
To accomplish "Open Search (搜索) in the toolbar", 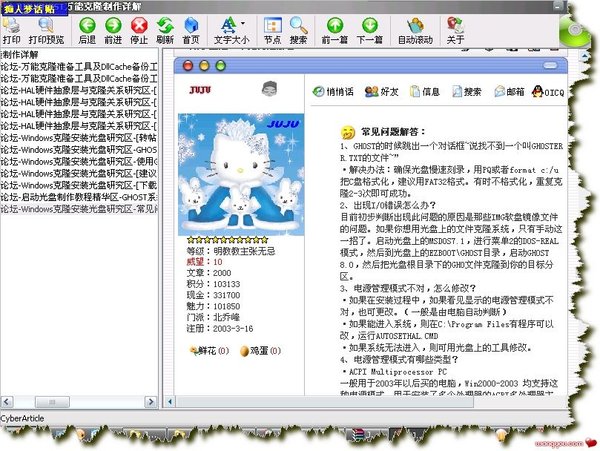I will (x=298, y=31).
